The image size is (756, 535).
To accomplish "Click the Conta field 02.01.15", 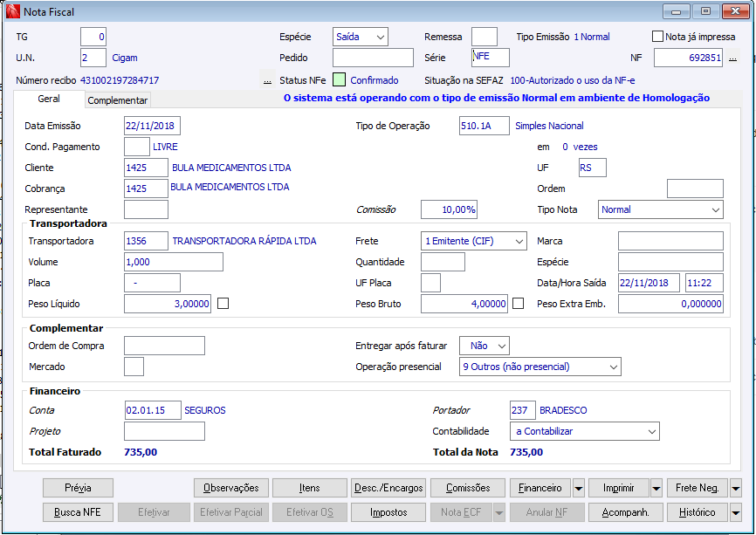I will 153,410.
